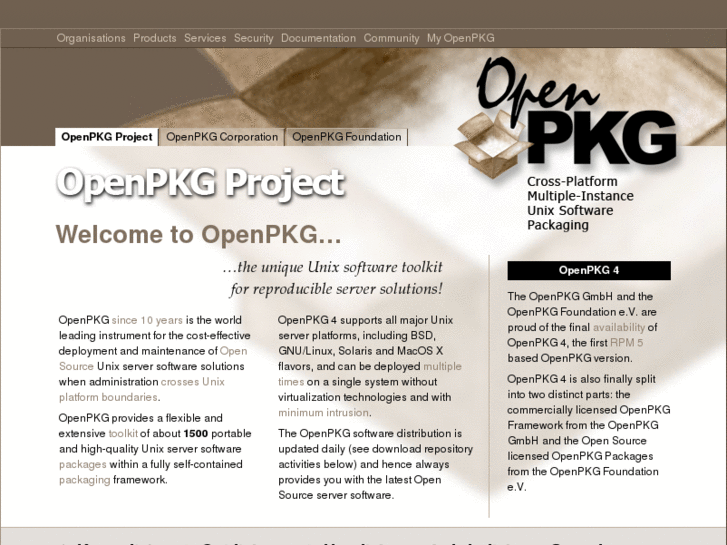Follow the 'multiple times' link
Screen dimensions: 727x545
click(442, 366)
